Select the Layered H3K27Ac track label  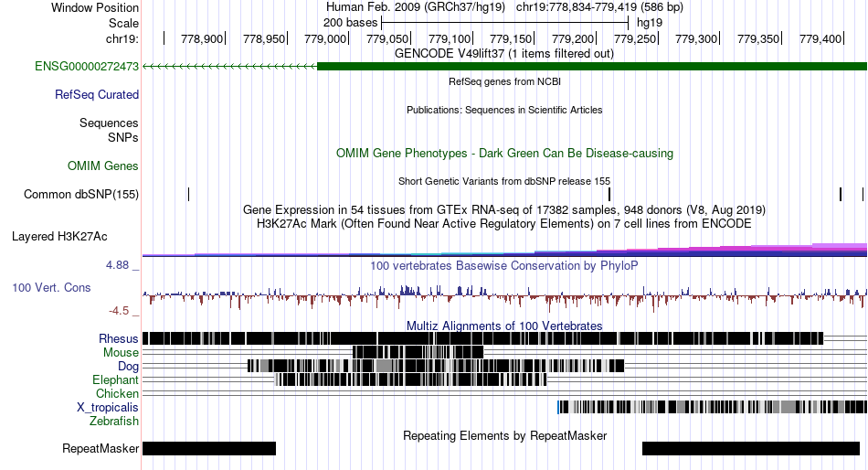pos(59,237)
